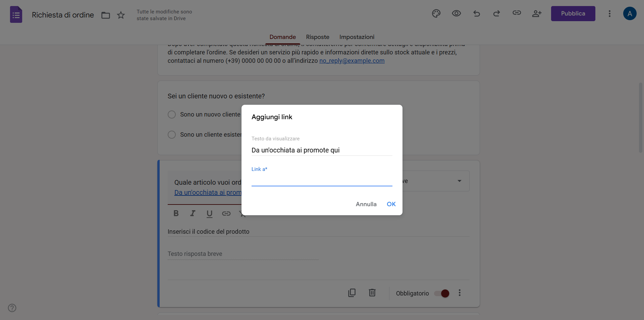
Task: Toggle italic formatting in question toolbar
Action: (x=193, y=213)
